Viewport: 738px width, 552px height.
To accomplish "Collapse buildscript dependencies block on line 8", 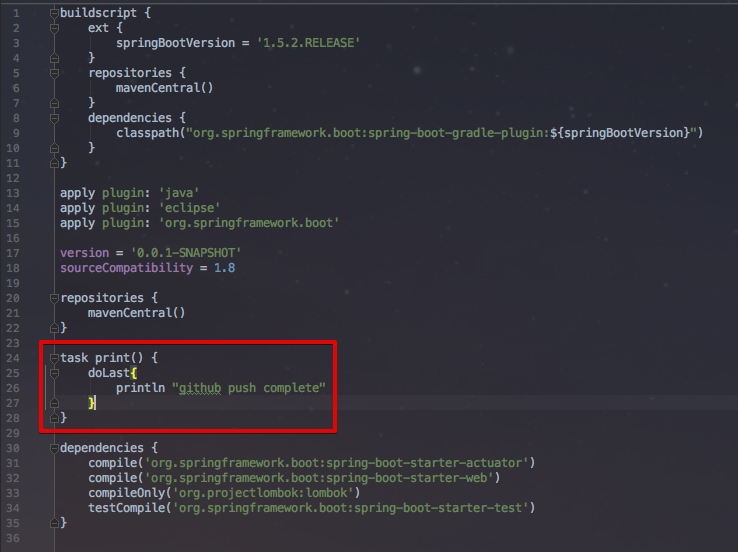I will [54, 118].
